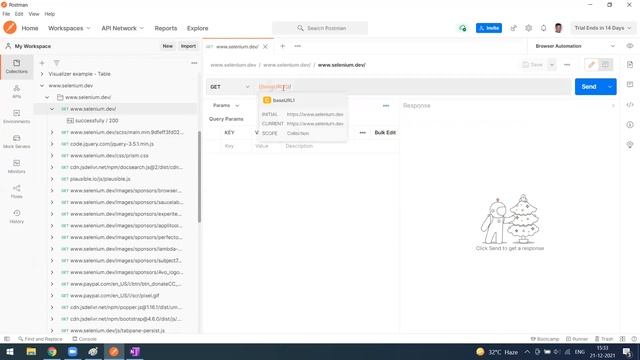Open the user avatar menu
The width and height of the screenshot is (640, 360).
pos(558,28)
